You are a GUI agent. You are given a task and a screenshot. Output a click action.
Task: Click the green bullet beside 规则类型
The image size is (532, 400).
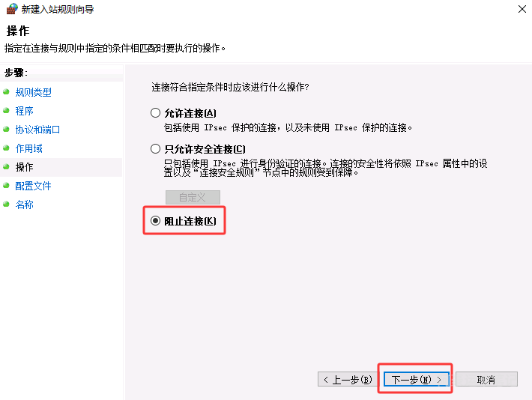(x=6, y=91)
